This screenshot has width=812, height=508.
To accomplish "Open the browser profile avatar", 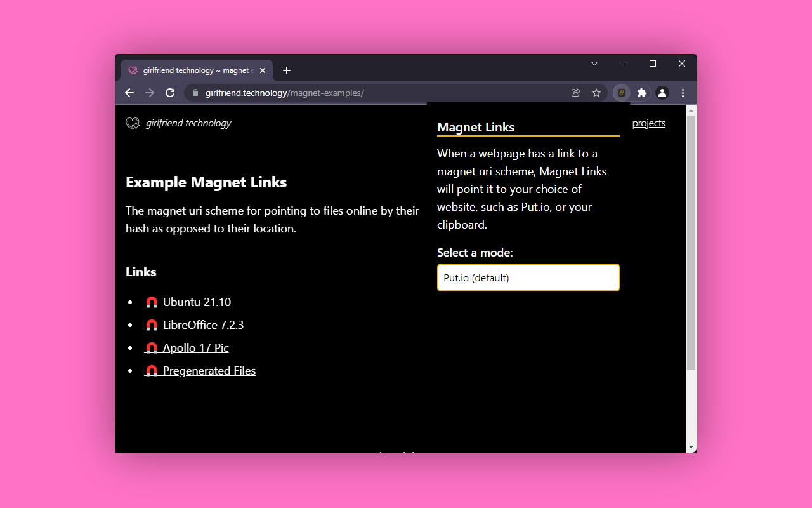I will [x=662, y=92].
